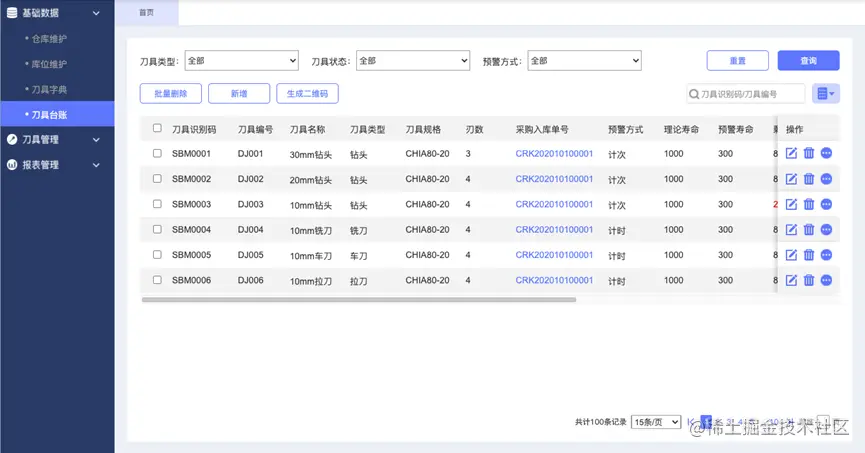Check the row SBM0004 checkbox
The width and height of the screenshot is (865, 453).
(x=157, y=229)
